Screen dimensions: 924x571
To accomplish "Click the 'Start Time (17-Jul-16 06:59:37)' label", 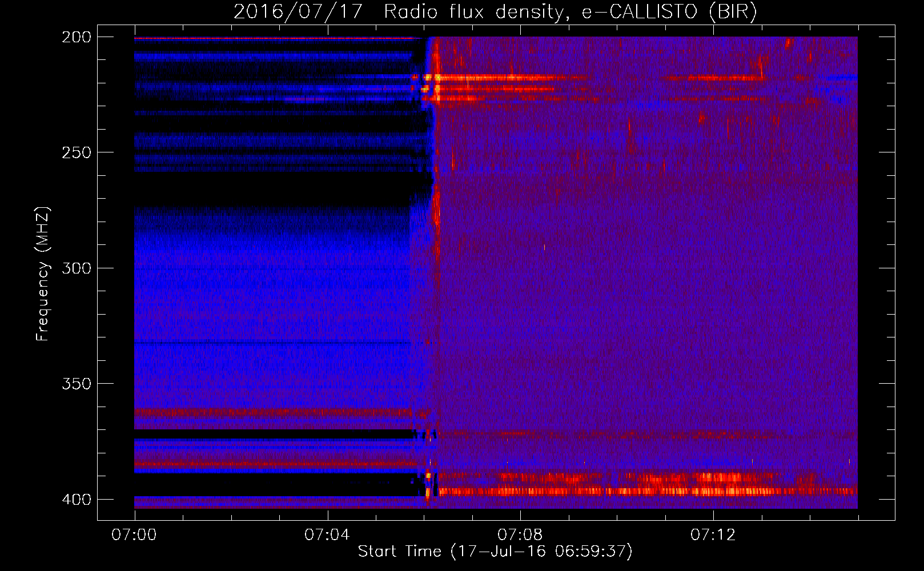I will click(x=495, y=552).
